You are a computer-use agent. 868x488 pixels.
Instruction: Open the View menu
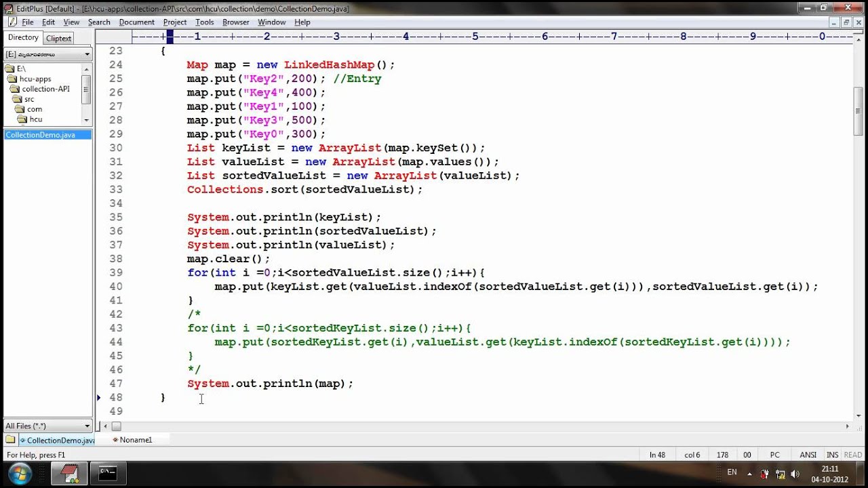pyautogui.click(x=72, y=22)
